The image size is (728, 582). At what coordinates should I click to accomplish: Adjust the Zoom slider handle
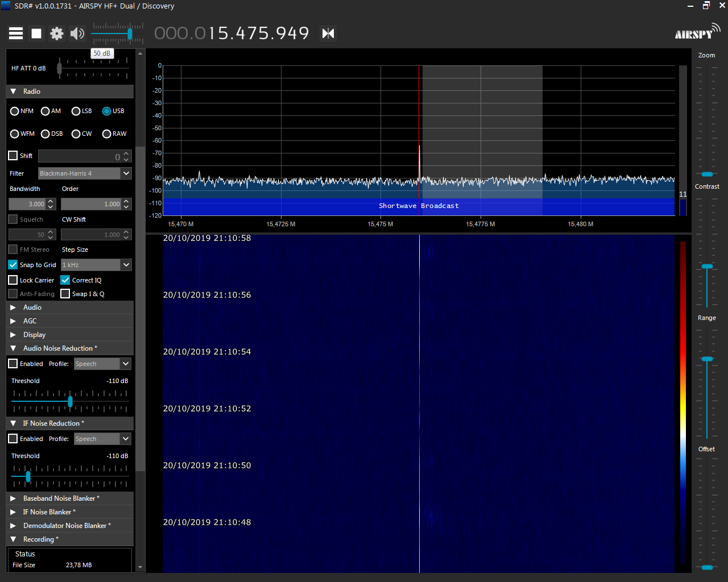coord(707,174)
